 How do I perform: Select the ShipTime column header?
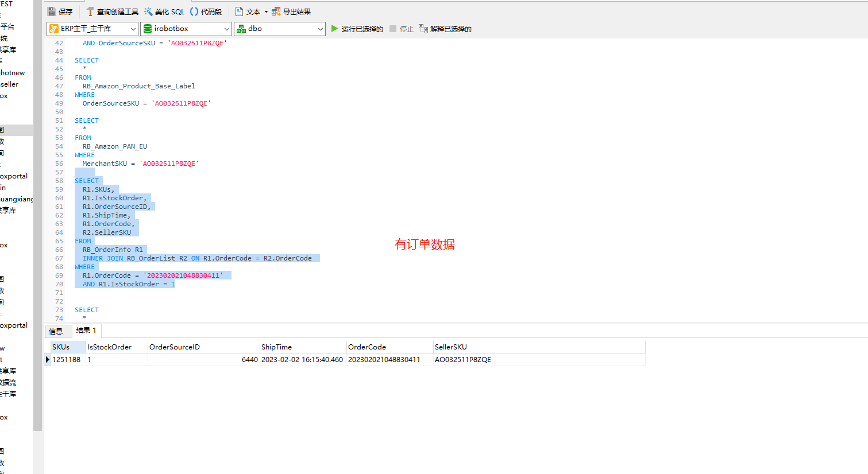(x=303, y=347)
